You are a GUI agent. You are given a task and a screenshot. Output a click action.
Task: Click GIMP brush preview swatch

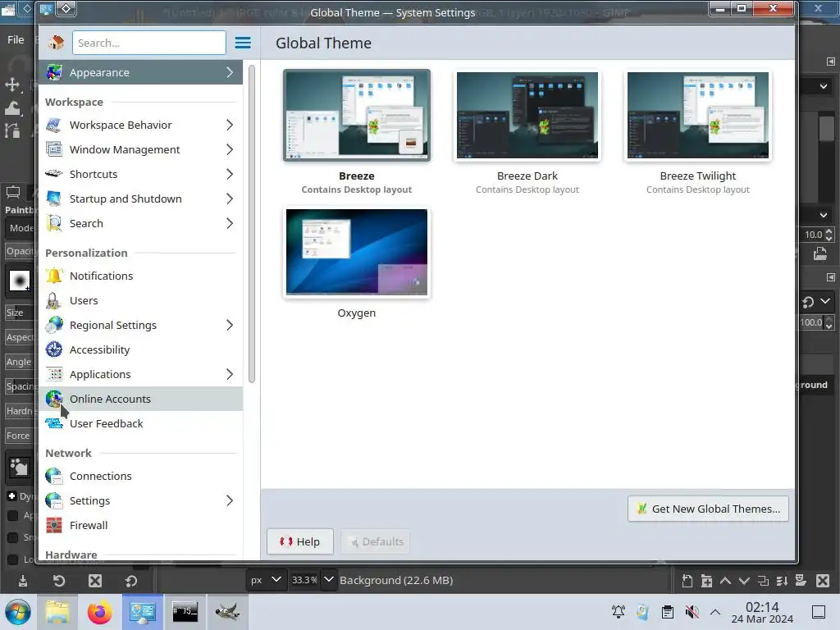(x=20, y=281)
